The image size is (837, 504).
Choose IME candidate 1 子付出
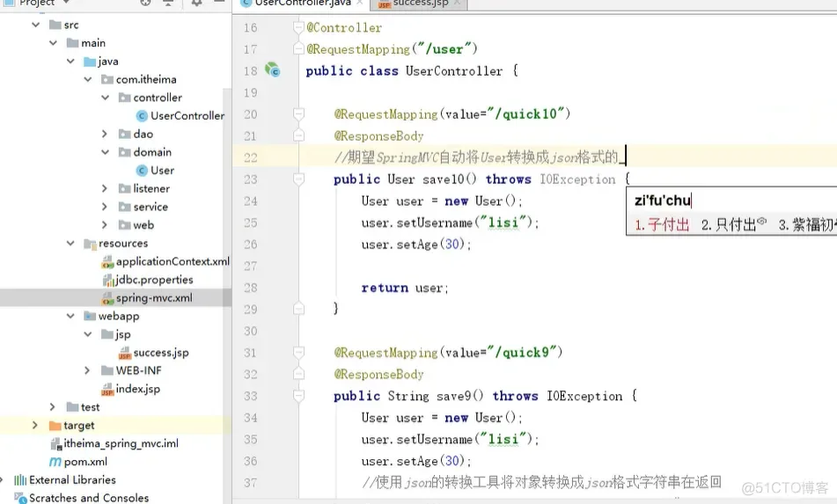662,224
